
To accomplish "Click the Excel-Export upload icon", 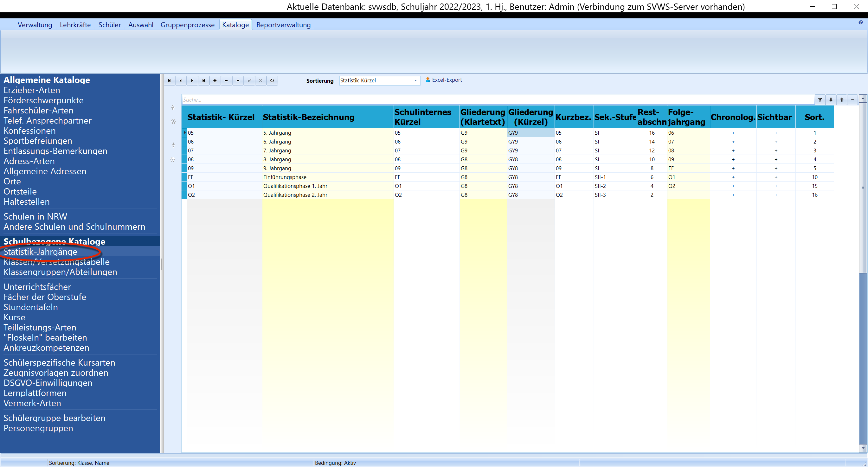I will 428,80.
